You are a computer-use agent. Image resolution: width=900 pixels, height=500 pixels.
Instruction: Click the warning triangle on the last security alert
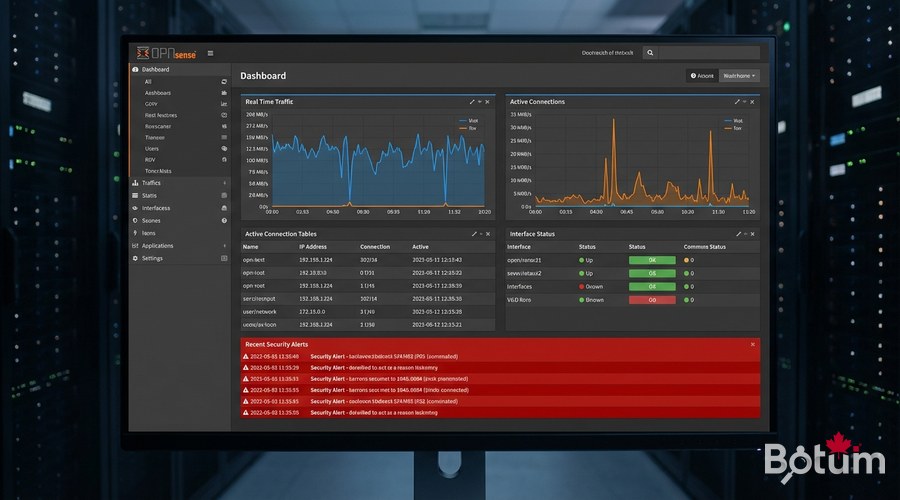tap(246, 413)
